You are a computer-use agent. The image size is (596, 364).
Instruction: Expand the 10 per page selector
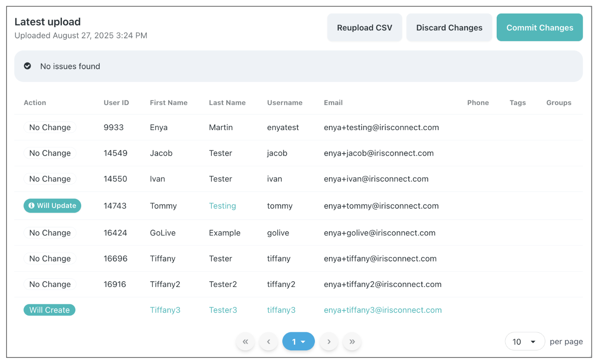click(x=524, y=342)
